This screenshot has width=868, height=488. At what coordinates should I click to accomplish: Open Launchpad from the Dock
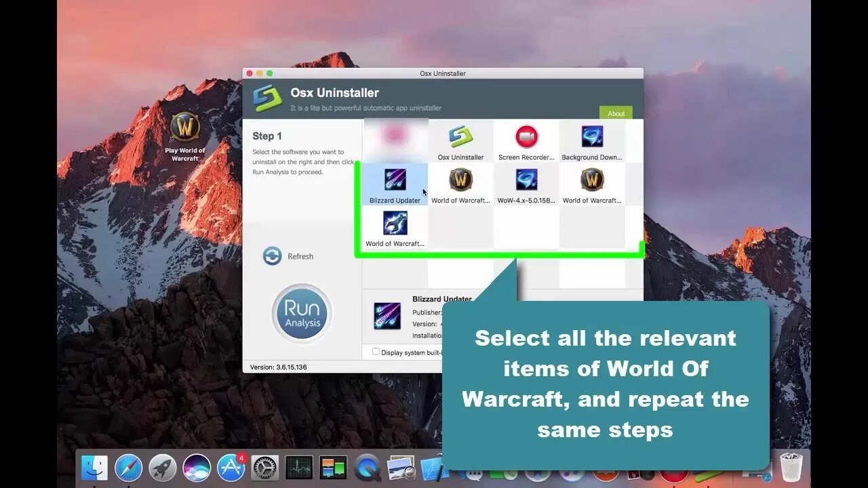[x=163, y=468]
